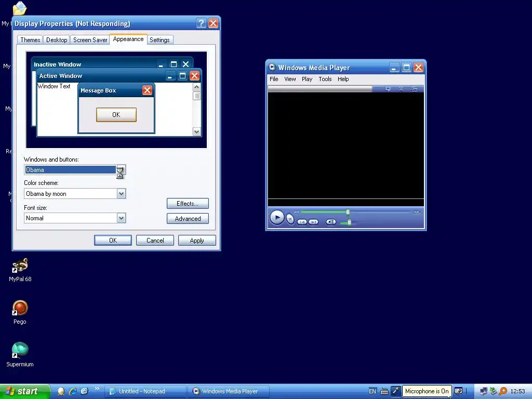Click the middle square icon above the Media Player video area

(401, 89)
